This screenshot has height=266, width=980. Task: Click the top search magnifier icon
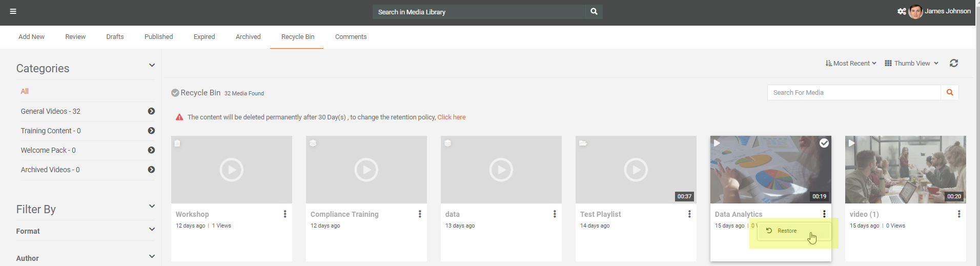click(x=594, y=11)
